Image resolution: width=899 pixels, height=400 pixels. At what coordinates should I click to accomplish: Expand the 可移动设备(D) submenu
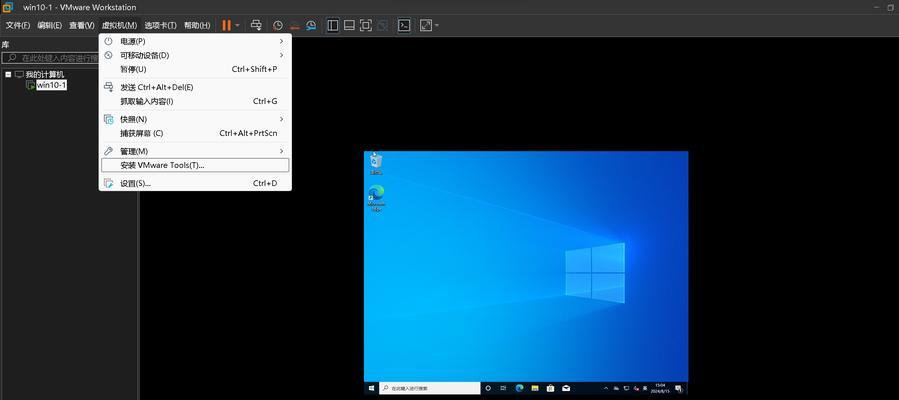click(x=195, y=55)
